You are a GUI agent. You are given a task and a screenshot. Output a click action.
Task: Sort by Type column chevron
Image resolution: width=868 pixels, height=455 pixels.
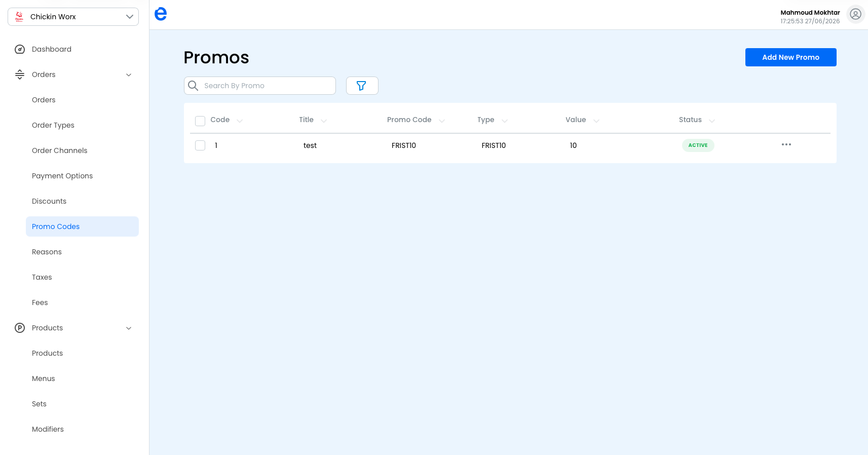point(505,121)
